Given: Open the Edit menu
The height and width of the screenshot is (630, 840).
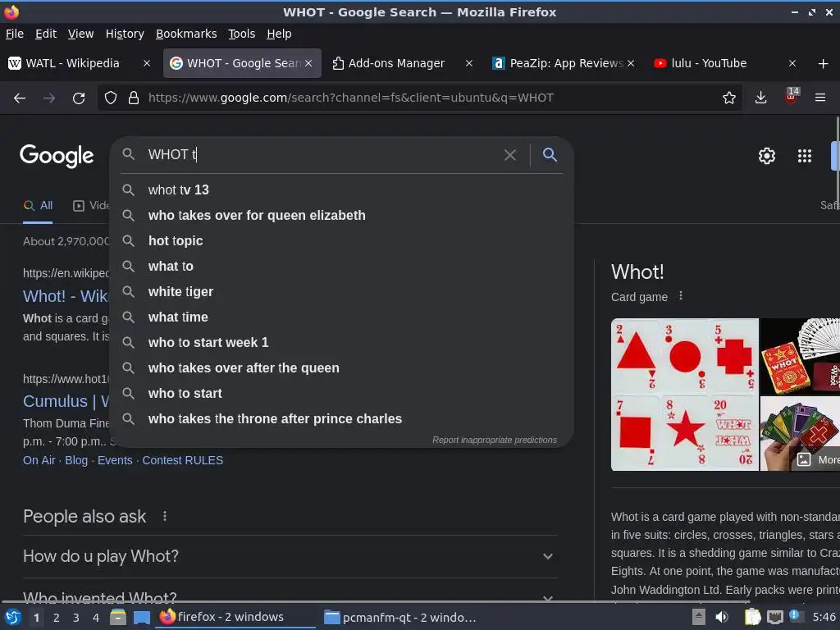Looking at the screenshot, I should (46, 34).
